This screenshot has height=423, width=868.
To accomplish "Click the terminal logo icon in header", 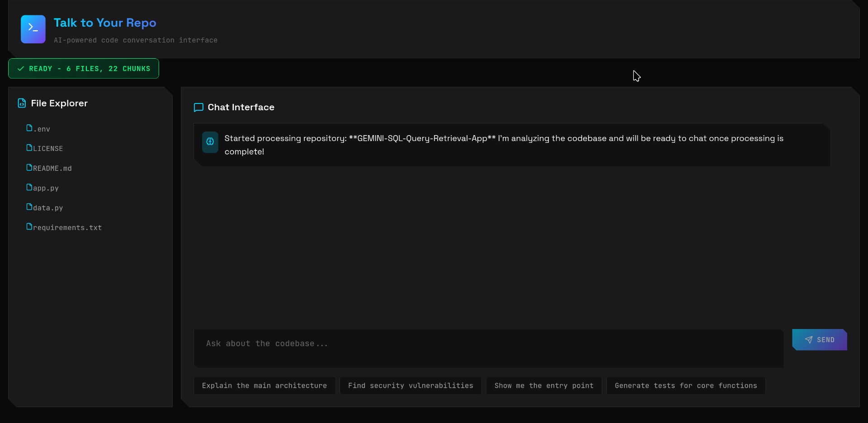I will (x=33, y=29).
